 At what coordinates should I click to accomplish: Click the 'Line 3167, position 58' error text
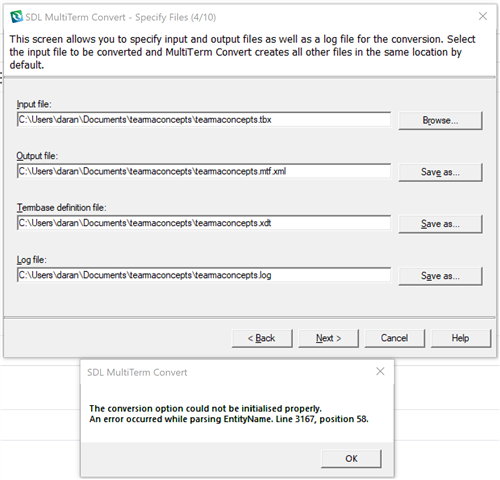[x=322, y=419]
